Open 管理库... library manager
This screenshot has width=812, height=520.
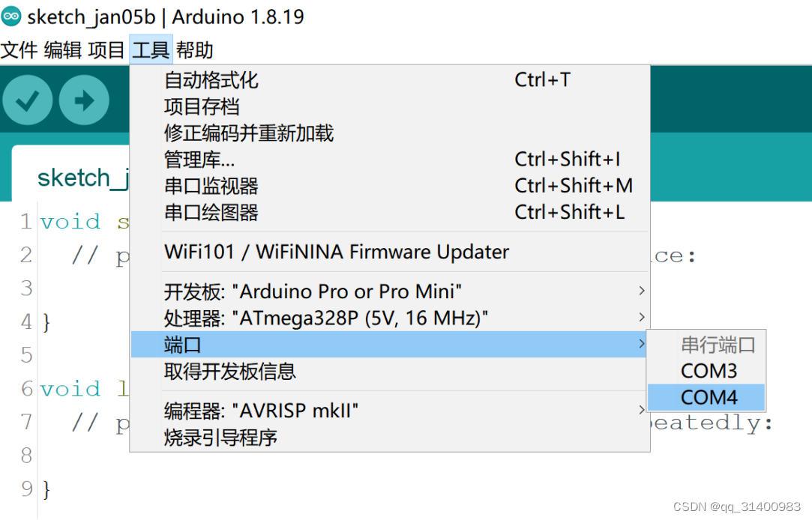click(x=390, y=160)
